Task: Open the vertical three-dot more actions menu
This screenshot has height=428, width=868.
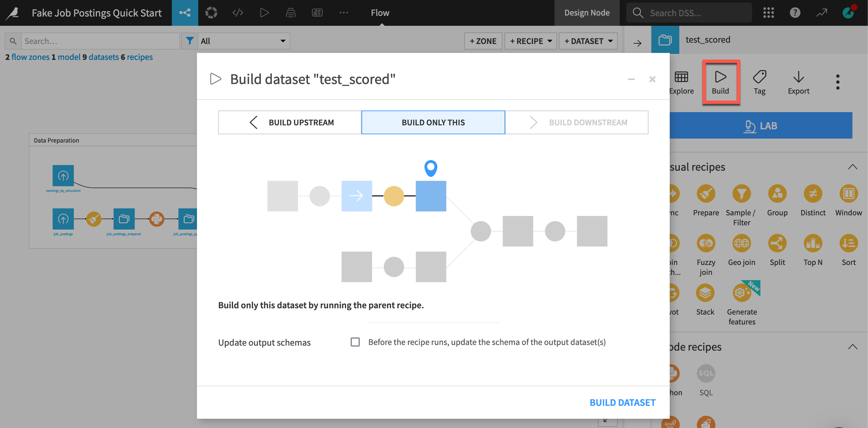Action: click(838, 82)
